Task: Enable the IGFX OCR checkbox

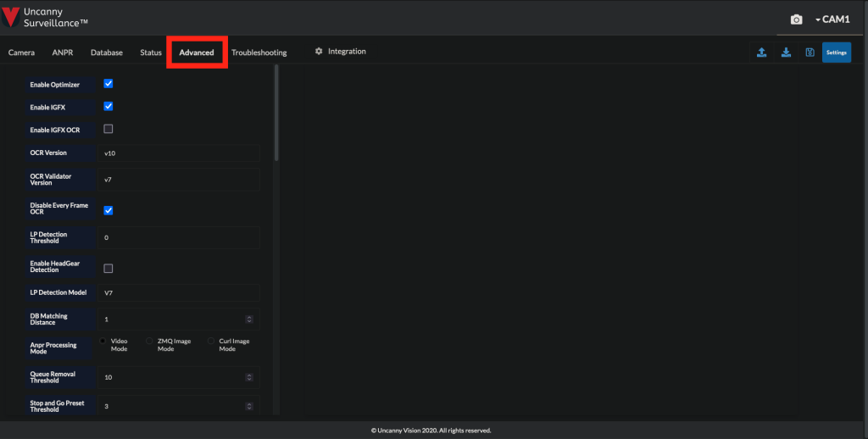Action: pos(108,129)
